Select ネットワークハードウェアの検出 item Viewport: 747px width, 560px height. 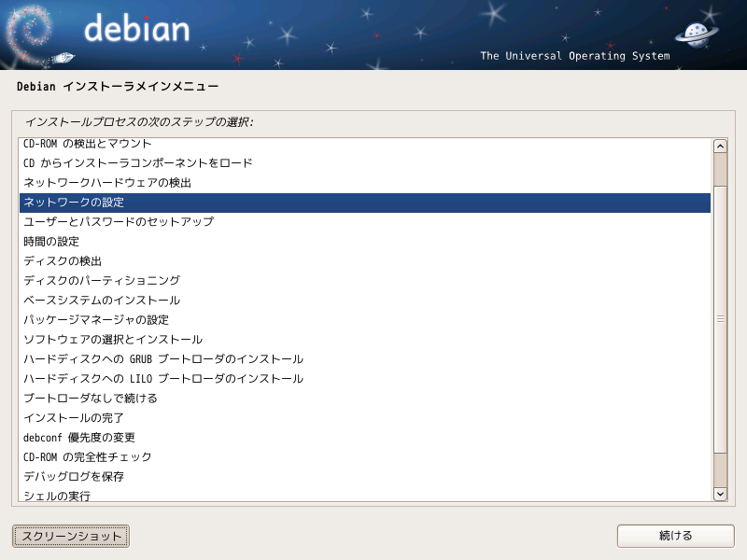tap(107, 183)
